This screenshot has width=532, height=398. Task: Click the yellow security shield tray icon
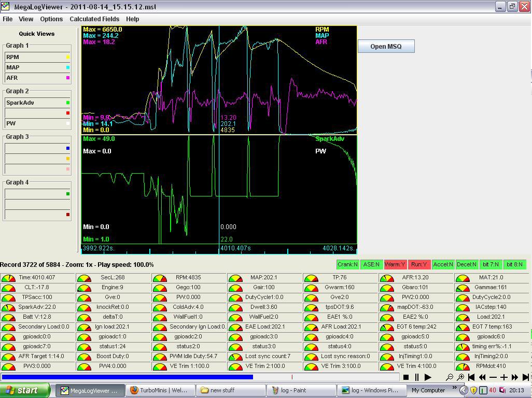coord(473,390)
